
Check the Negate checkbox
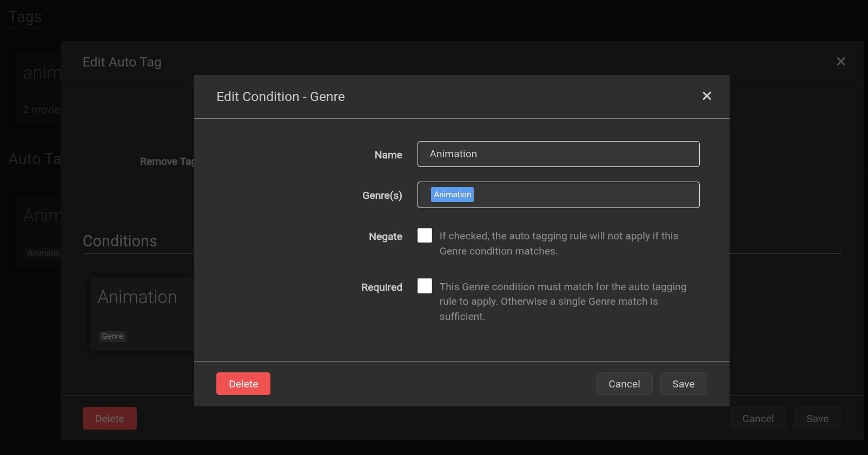[425, 236]
